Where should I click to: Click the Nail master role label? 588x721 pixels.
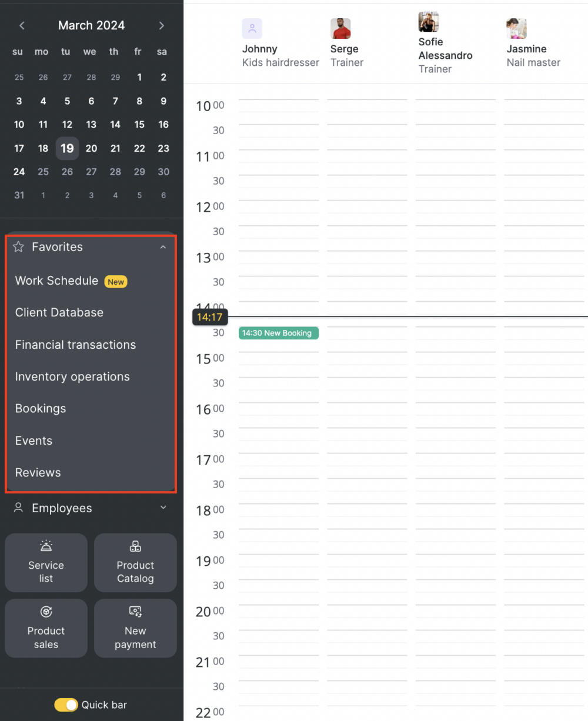(x=533, y=62)
